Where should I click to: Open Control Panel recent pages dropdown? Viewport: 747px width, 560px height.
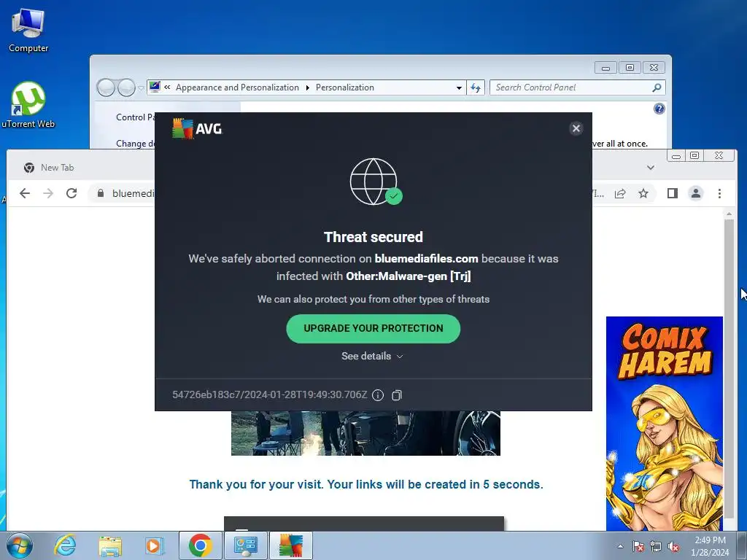point(141,88)
